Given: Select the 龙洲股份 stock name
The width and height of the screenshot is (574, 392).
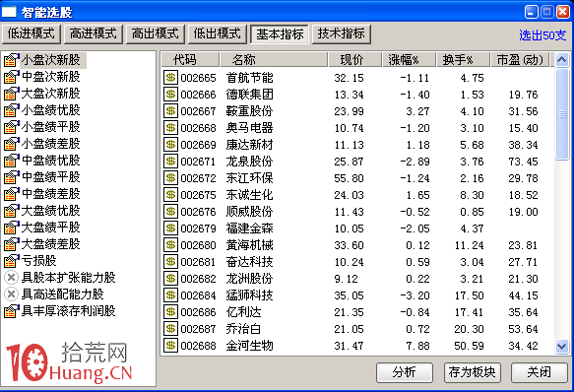Looking at the screenshot, I should [x=249, y=279].
